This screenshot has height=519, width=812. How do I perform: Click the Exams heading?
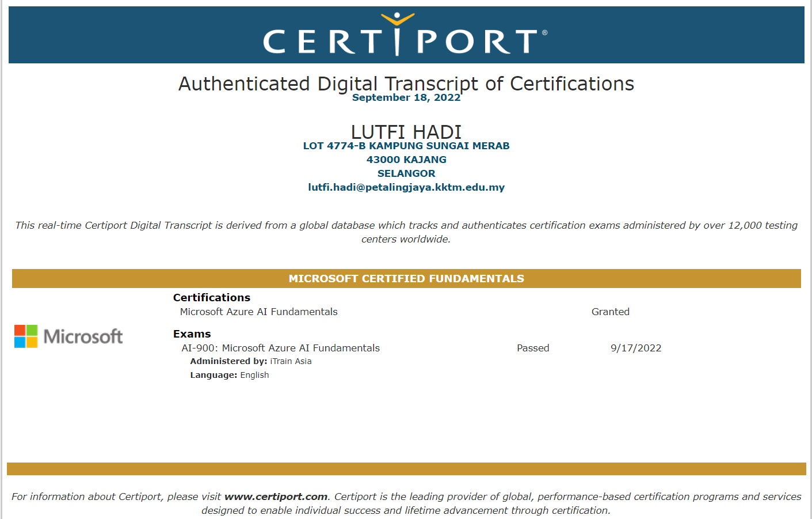click(192, 334)
